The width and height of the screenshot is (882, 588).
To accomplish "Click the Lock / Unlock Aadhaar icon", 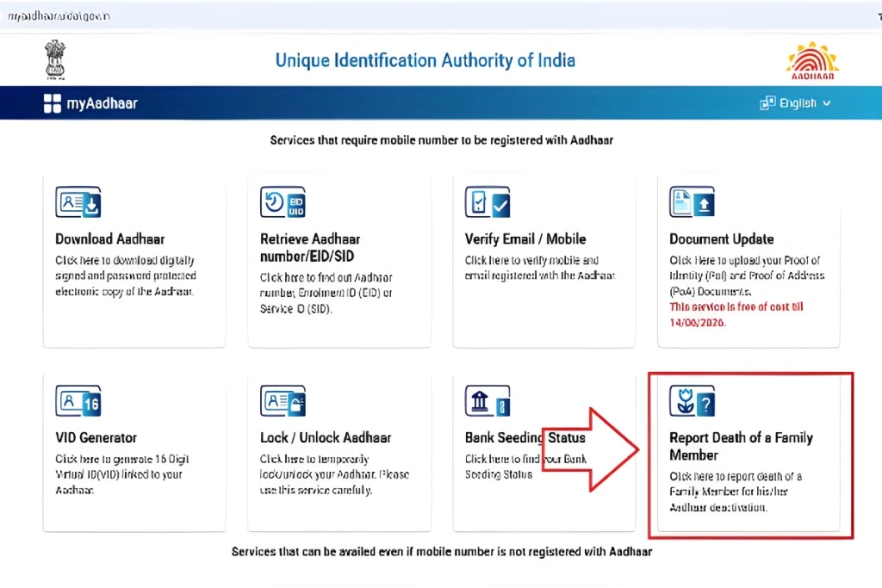I will coord(283,401).
